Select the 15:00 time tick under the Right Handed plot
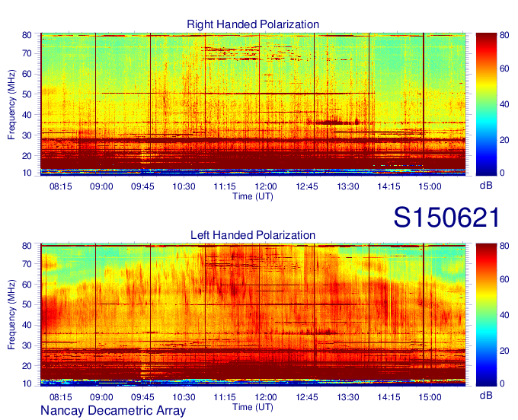 430,186
